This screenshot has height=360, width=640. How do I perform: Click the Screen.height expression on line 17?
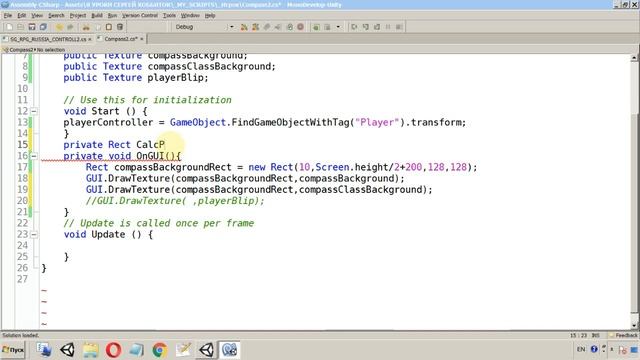point(351,167)
